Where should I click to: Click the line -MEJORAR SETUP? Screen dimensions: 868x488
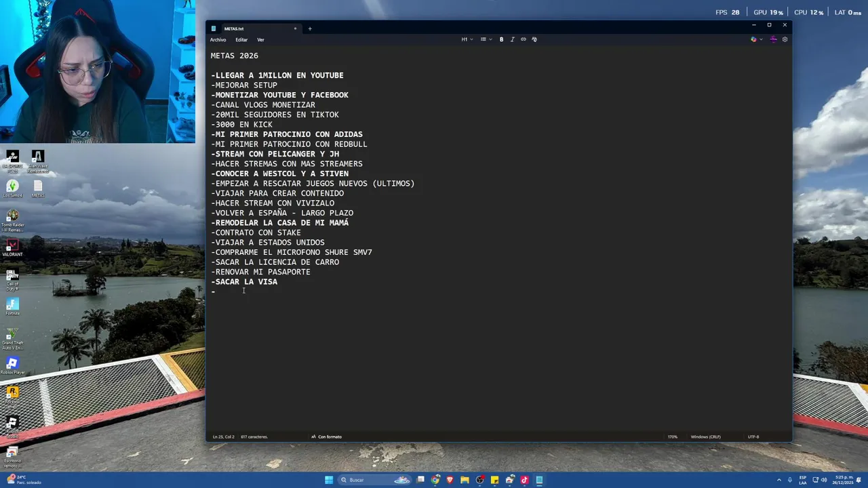click(244, 85)
